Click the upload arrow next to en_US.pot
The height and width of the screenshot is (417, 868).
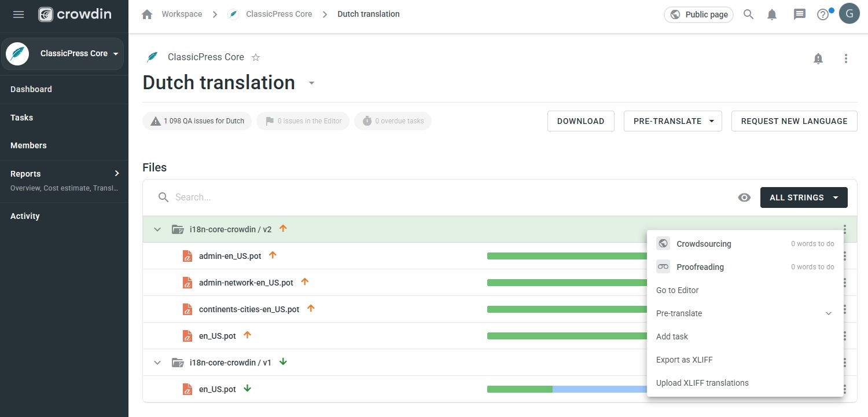pyautogui.click(x=248, y=334)
